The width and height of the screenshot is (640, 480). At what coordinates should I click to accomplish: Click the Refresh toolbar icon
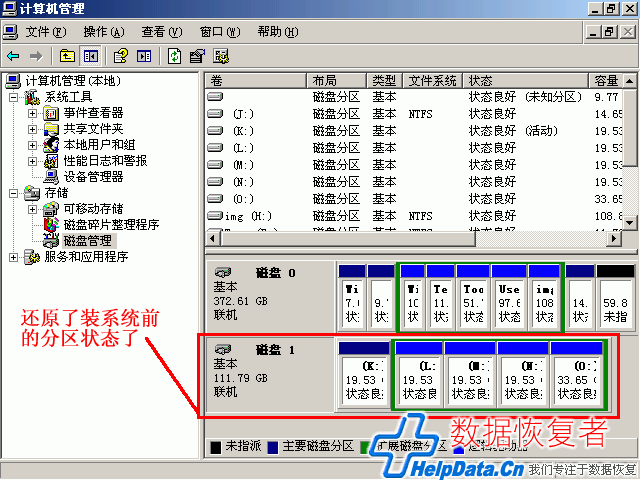pyautogui.click(x=175, y=56)
